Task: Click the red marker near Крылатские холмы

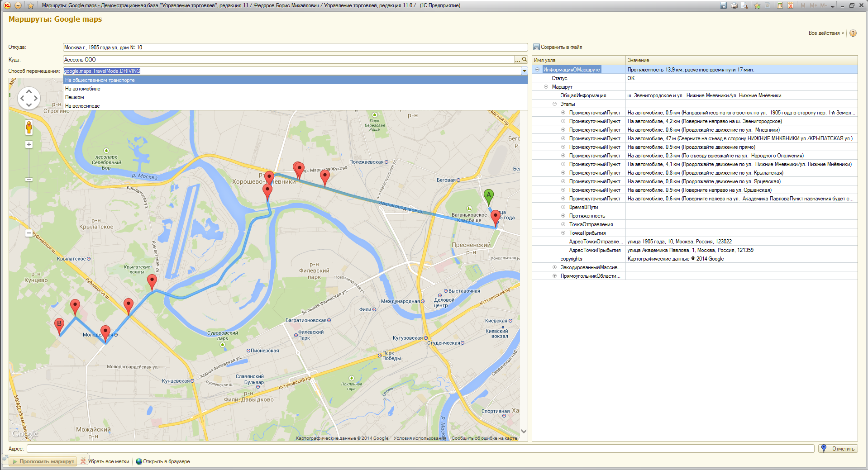Action: coord(152,282)
